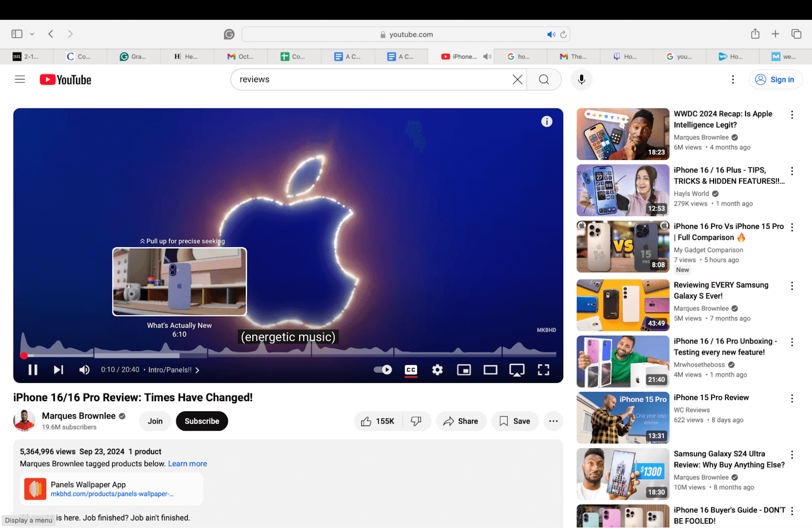Image resolution: width=812 pixels, height=528 pixels.
Task: Open the player settings gear
Action: [x=437, y=370]
